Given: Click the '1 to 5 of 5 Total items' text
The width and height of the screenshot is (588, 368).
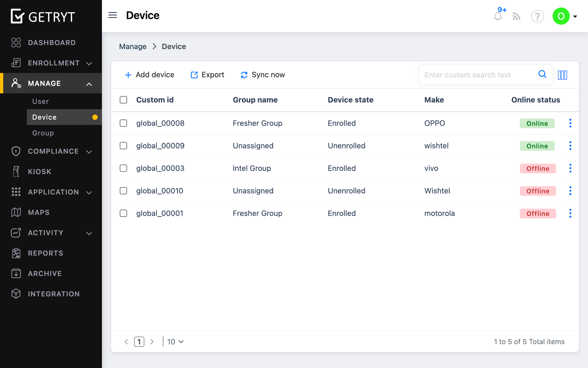Looking at the screenshot, I should coord(529,341).
